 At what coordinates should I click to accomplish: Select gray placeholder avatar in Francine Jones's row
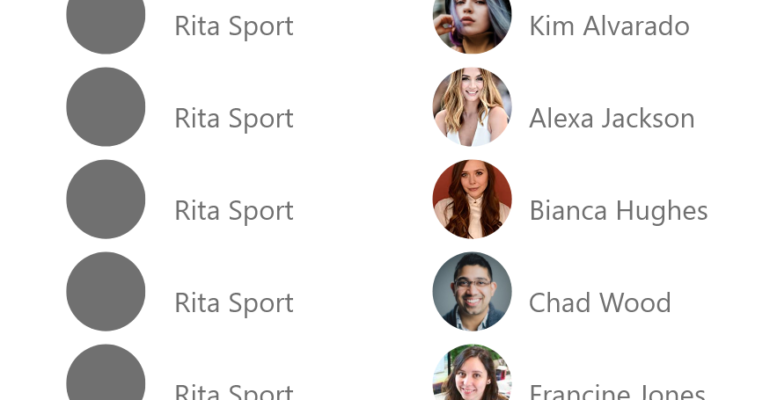[106, 372]
